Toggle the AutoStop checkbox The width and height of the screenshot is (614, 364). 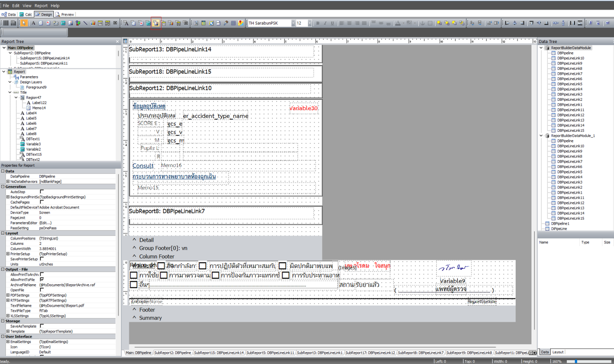click(42, 192)
